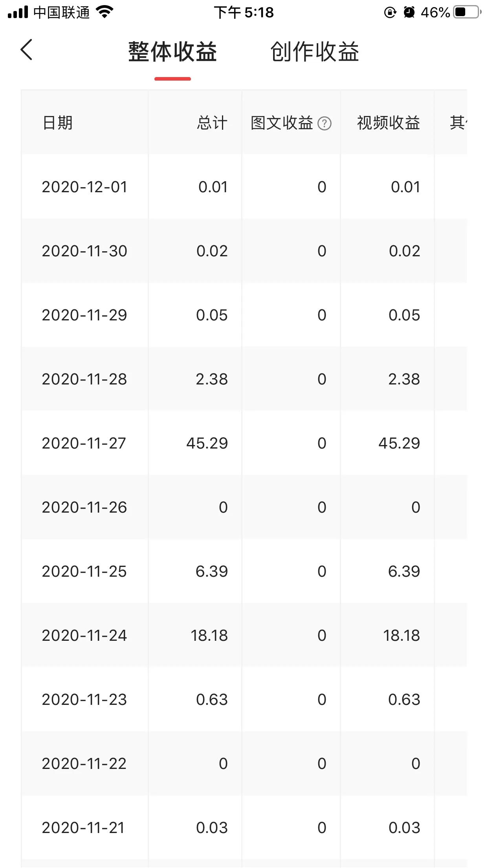Tap the 图文收益 help question-mark icon
The image size is (488, 868).
pyautogui.click(x=324, y=123)
